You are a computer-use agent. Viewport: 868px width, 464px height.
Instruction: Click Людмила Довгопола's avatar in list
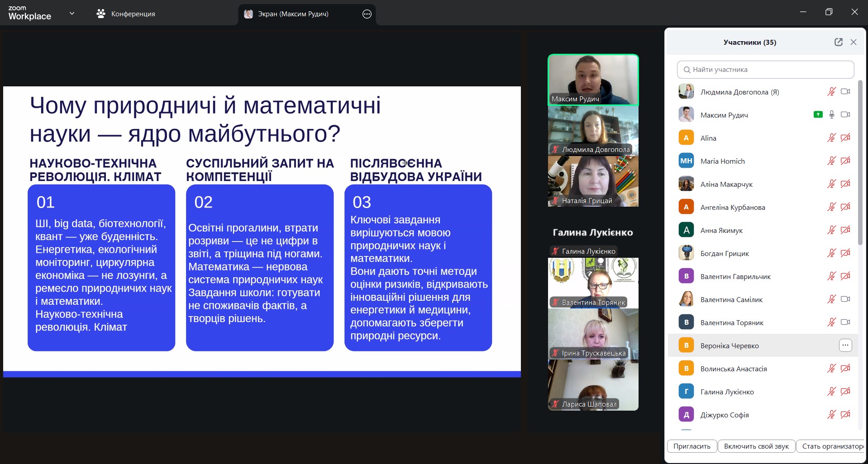point(686,92)
